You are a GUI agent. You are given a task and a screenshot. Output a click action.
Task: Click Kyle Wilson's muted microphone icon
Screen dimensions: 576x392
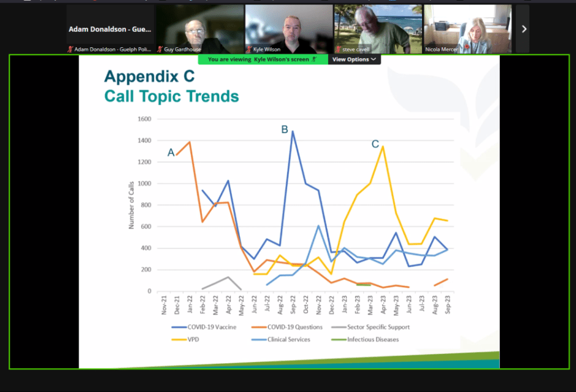(250, 49)
